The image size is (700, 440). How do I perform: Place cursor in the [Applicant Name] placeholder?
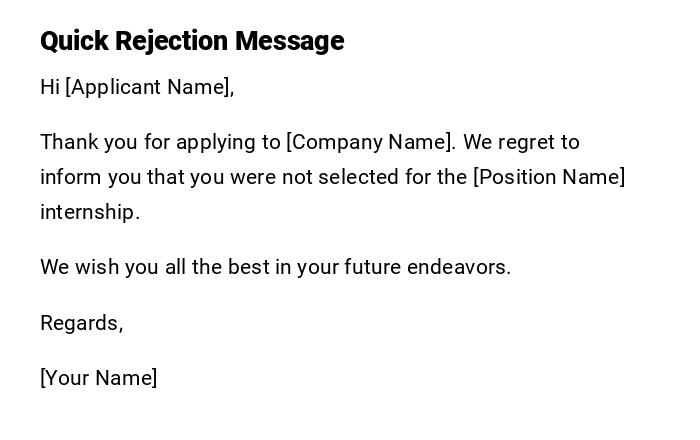coord(149,87)
